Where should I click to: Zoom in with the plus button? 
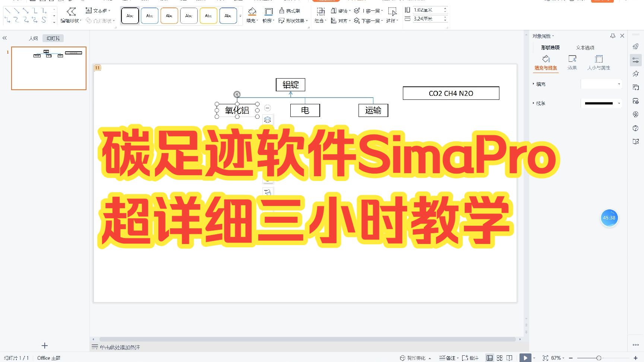pos(635,358)
